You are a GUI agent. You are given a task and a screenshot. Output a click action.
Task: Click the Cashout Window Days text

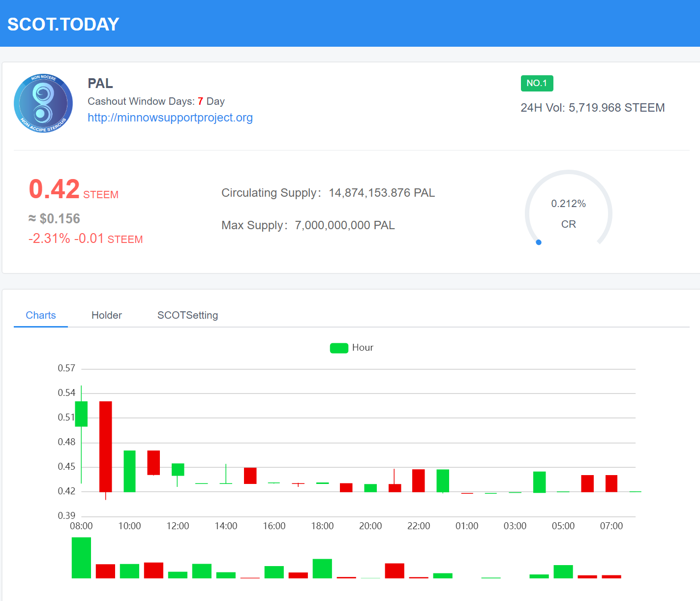point(156,101)
